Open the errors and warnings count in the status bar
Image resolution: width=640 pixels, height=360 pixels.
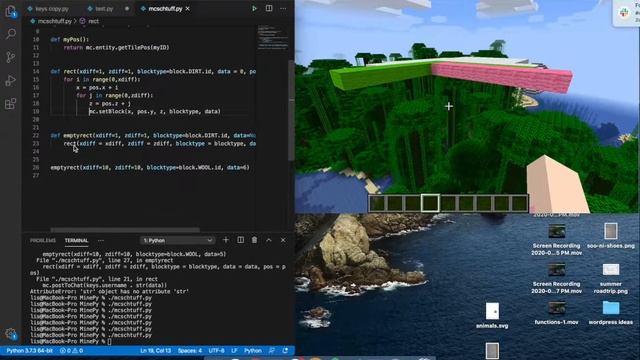tap(71, 351)
